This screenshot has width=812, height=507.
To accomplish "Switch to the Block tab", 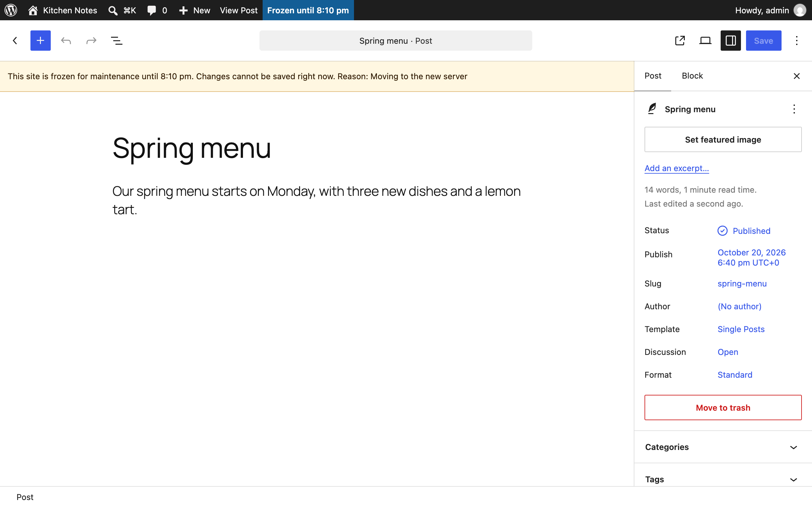I will (x=692, y=76).
